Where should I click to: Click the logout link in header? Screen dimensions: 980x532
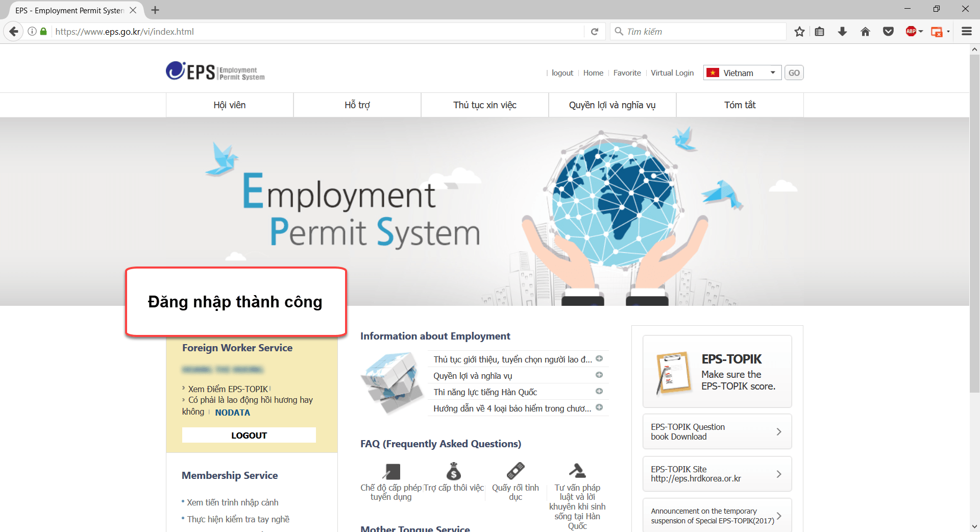[562, 73]
